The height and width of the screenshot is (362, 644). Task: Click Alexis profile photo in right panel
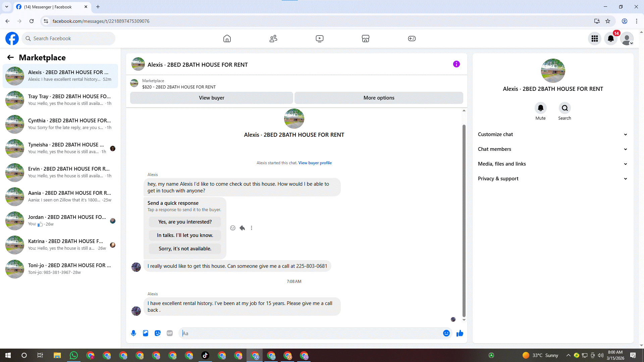(x=553, y=71)
